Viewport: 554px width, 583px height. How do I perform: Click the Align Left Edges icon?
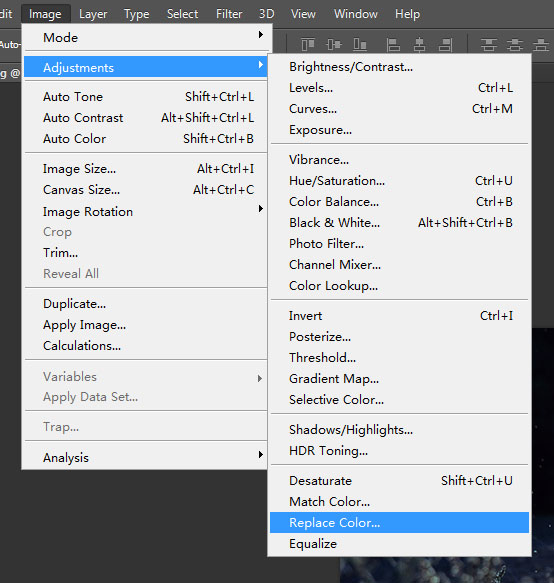[393, 45]
